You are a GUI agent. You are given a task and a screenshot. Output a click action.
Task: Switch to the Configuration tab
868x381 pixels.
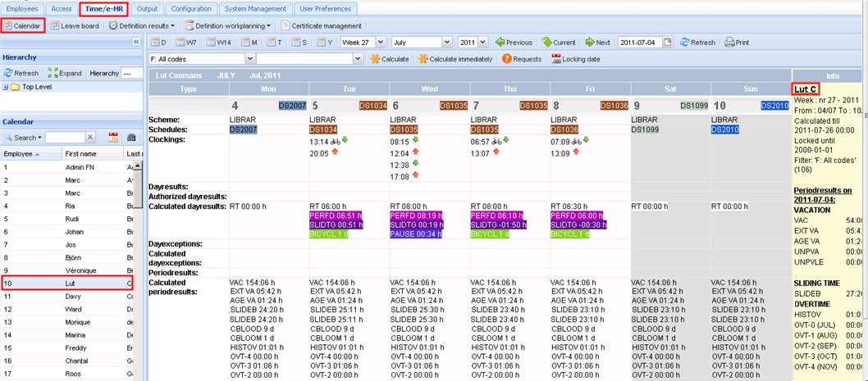(x=190, y=9)
